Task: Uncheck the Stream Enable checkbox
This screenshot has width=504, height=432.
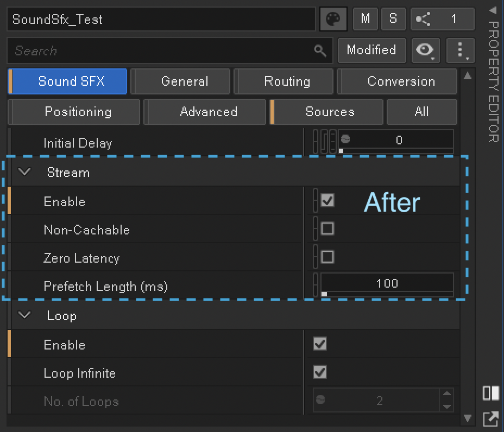Action: point(327,201)
